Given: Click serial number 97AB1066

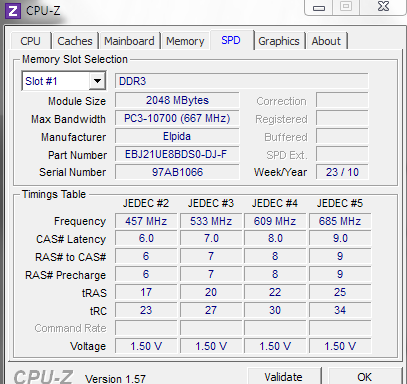Looking at the screenshot, I should [x=177, y=172].
